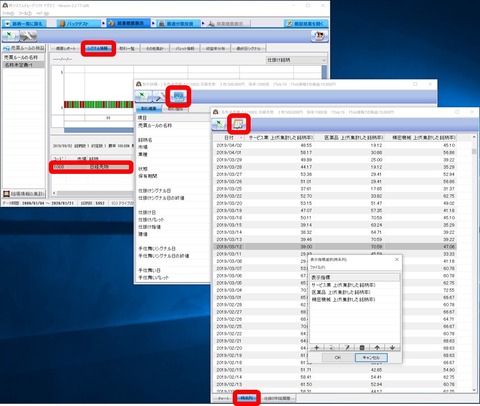Open the wrench settings icon in main toolbar
The height and width of the screenshot is (406, 480).
click(x=28, y=36)
